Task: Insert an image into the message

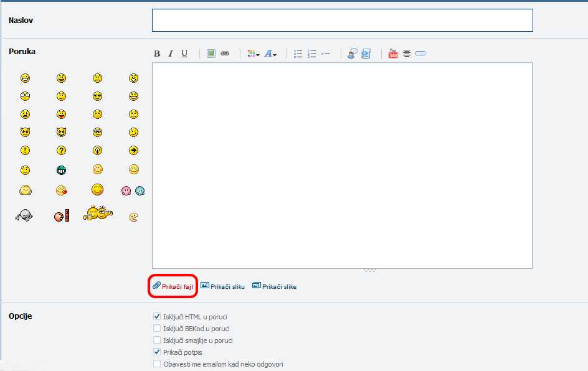Action: coord(211,54)
